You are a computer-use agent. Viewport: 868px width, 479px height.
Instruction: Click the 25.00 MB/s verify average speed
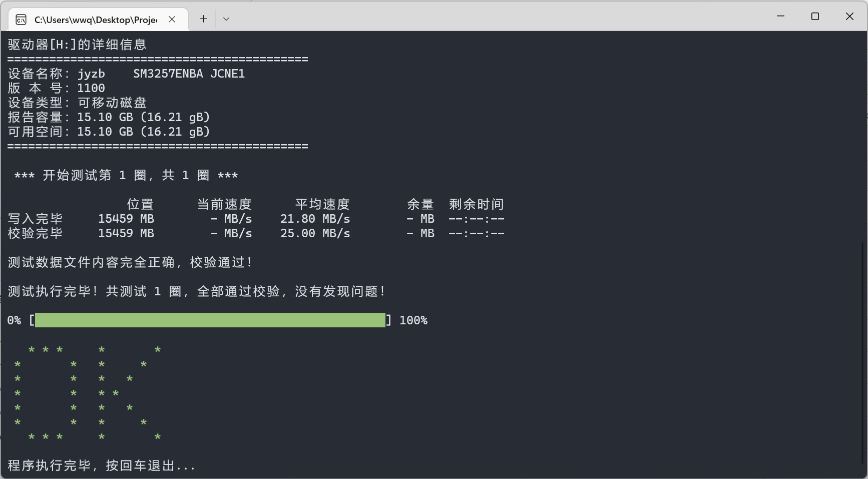coord(315,234)
